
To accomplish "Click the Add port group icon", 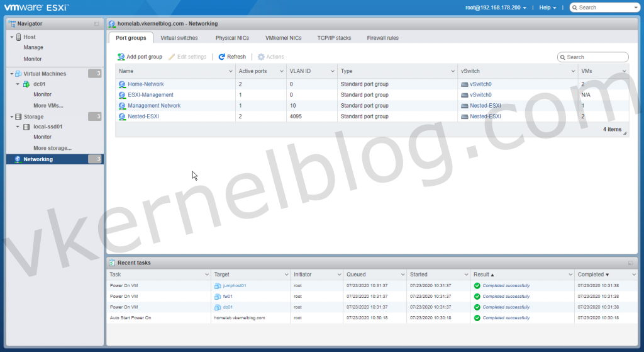I will tap(121, 57).
